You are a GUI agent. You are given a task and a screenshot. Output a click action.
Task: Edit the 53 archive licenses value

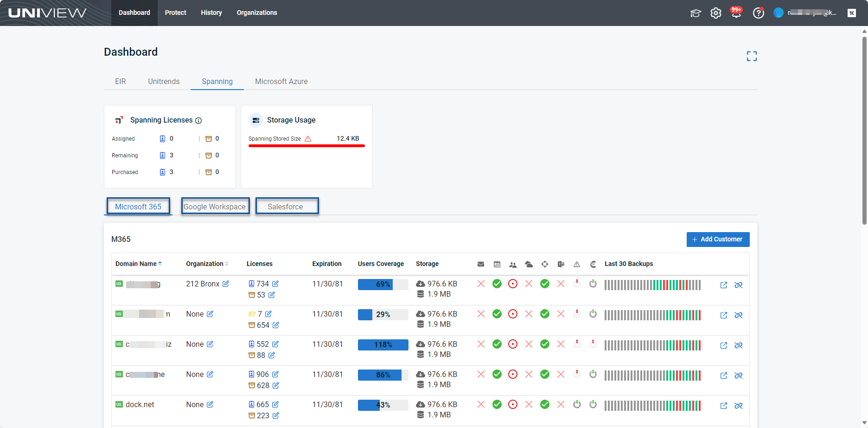pyautogui.click(x=272, y=295)
